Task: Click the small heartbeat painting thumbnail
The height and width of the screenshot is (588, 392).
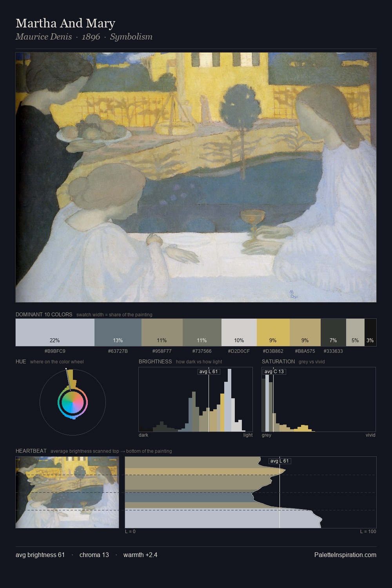Action: pyautogui.click(x=67, y=492)
